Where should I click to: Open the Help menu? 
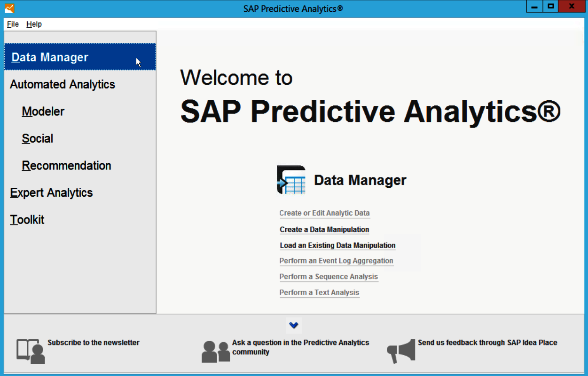34,24
